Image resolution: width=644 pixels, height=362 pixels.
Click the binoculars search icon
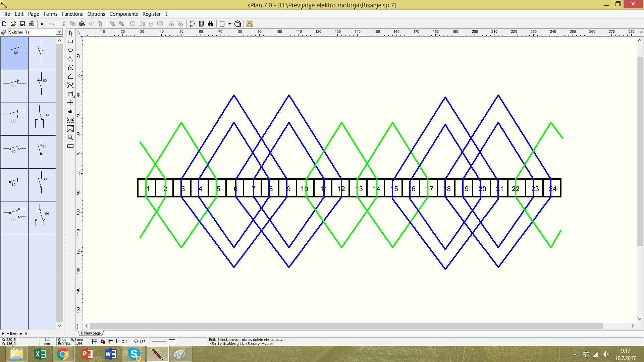[210, 24]
